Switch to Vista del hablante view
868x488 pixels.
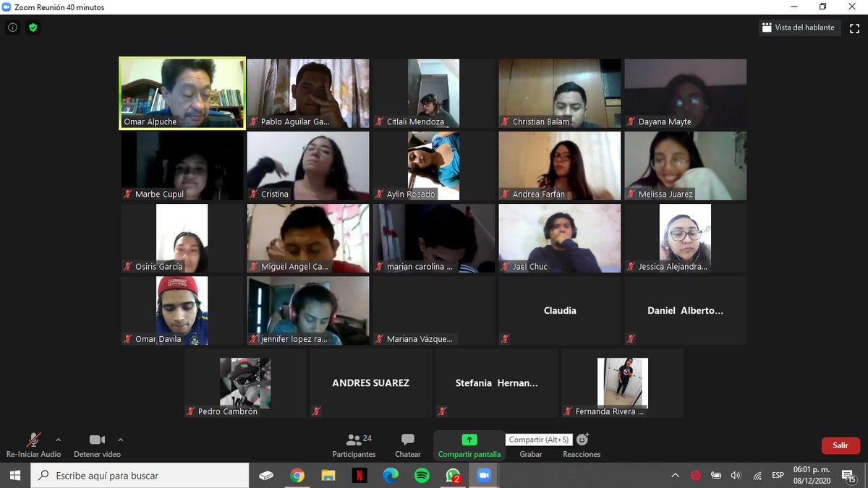(x=799, y=27)
